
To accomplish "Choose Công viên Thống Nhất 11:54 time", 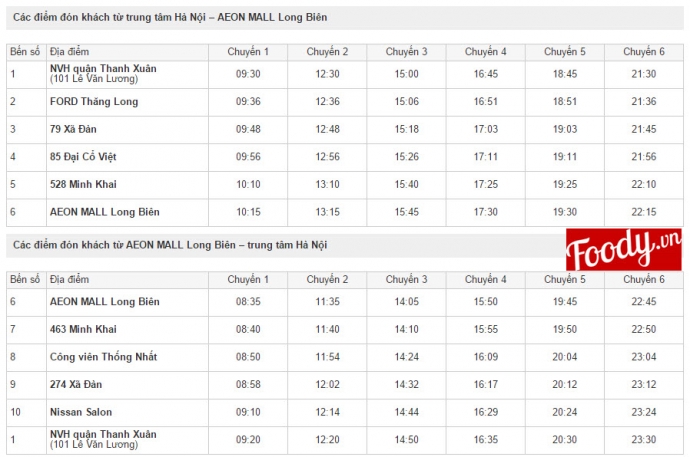I will pyautogui.click(x=327, y=357).
